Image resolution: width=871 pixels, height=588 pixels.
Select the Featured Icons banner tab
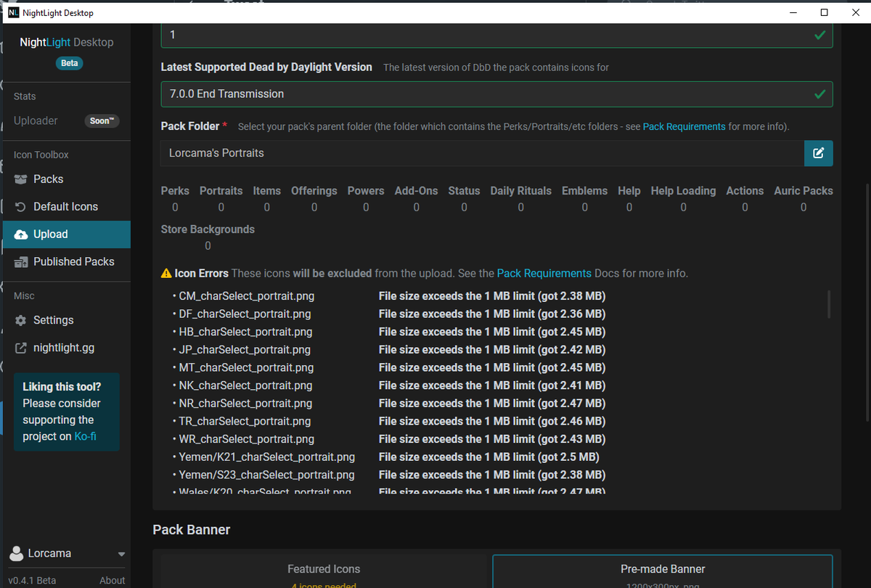point(324,571)
